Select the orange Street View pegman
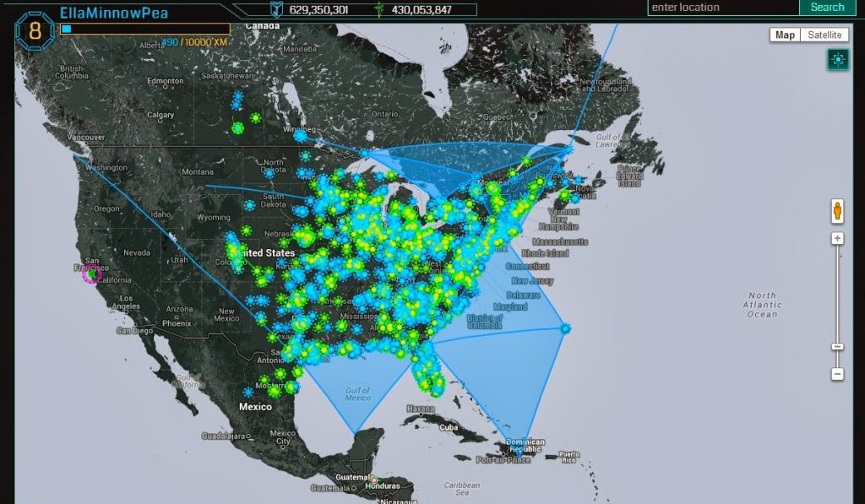This screenshot has width=865, height=504. [837, 211]
